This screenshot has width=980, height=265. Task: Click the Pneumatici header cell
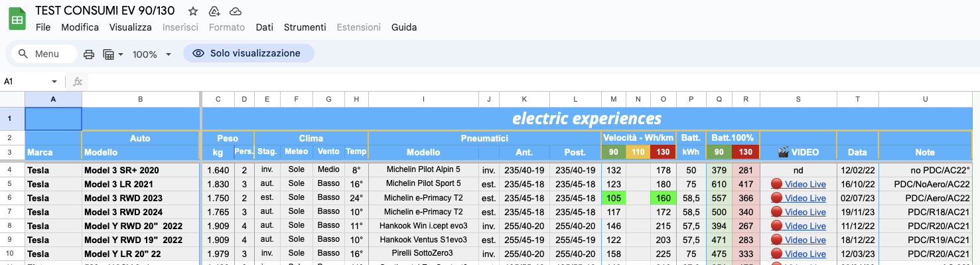tap(484, 138)
